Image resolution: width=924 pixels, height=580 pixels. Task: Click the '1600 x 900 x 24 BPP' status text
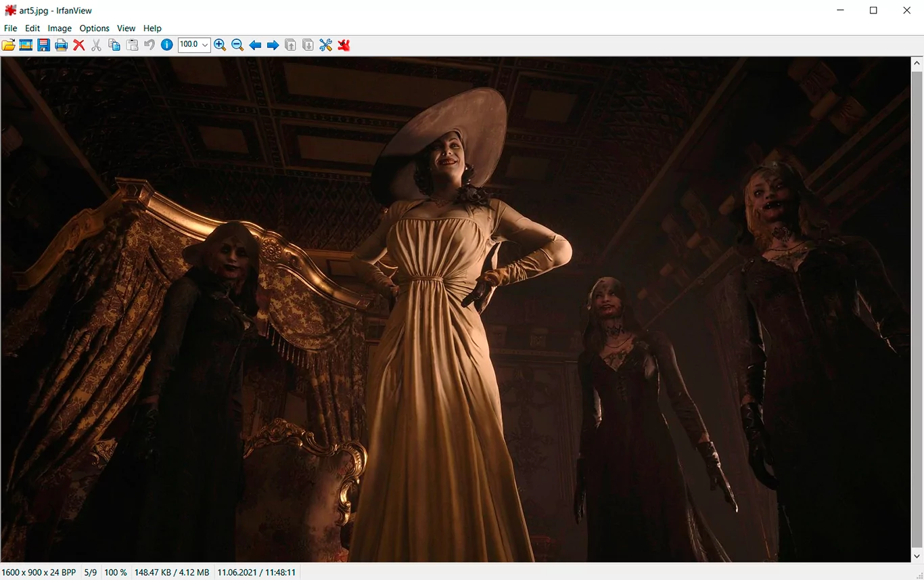point(39,573)
